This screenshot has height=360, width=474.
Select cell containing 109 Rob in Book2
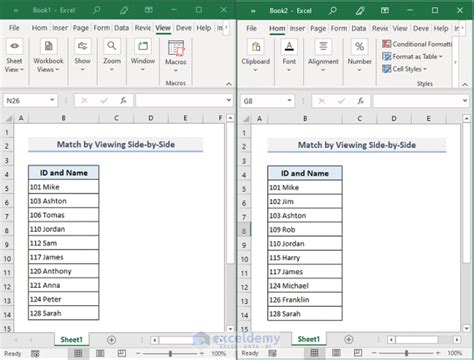pyautogui.click(x=305, y=230)
